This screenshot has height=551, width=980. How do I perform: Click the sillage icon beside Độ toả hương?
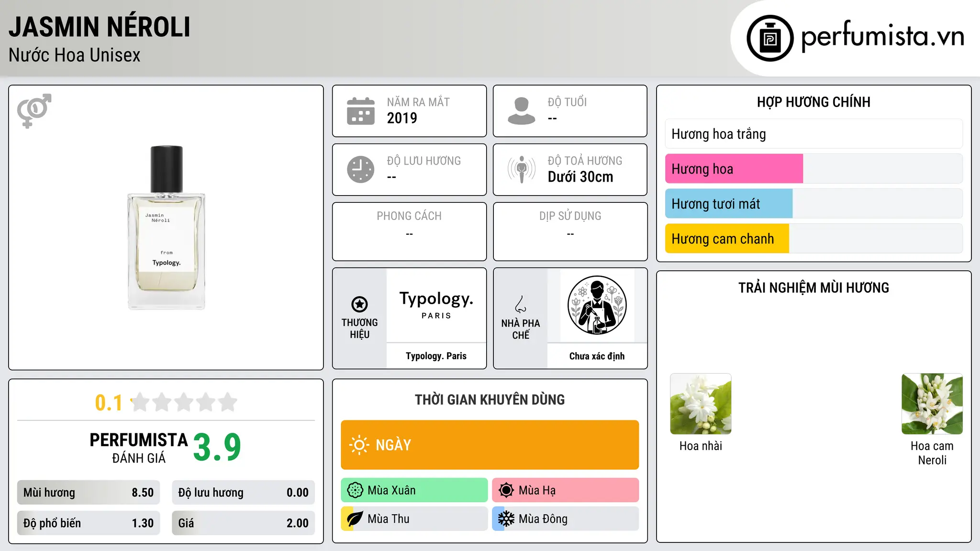pos(522,169)
